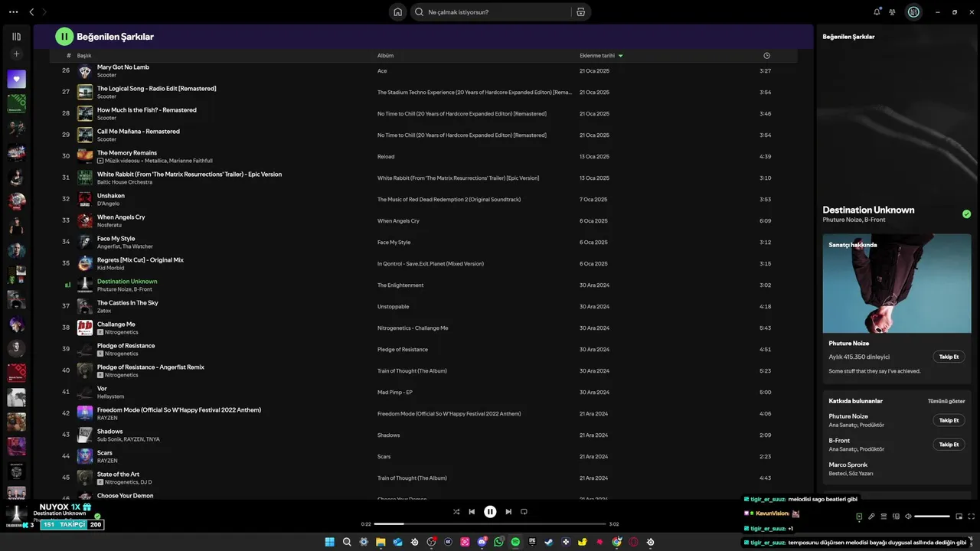This screenshot has height=551, width=980.
Task: Toggle the lyrics microphone icon
Action: tap(871, 517)
